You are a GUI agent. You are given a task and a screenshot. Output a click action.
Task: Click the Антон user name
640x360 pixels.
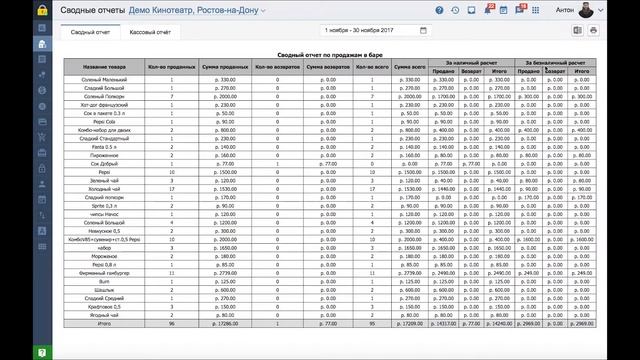pyautogui.click(x=565, y=10)
